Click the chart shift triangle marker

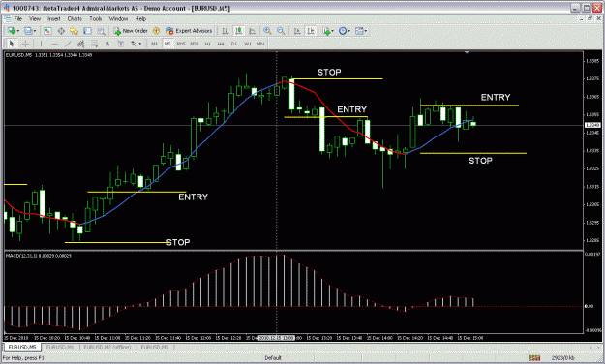[x=467, y=52]
